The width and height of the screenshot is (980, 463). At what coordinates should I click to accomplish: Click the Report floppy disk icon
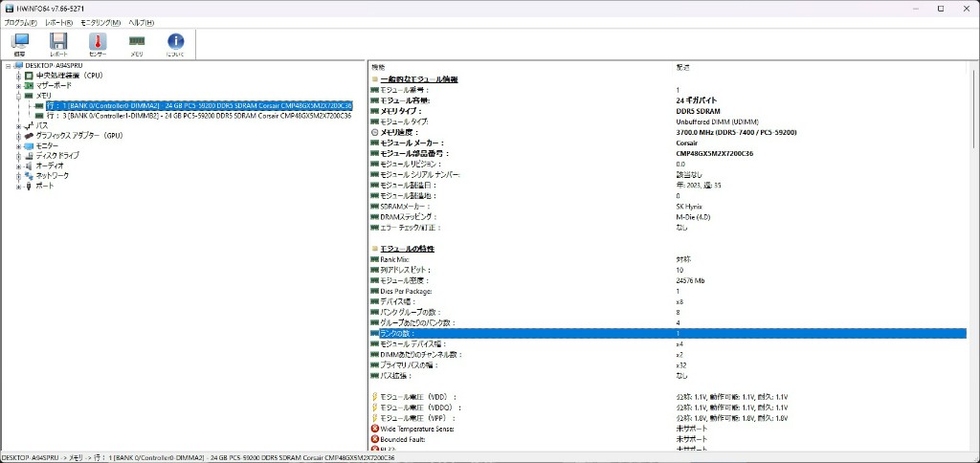58,42
